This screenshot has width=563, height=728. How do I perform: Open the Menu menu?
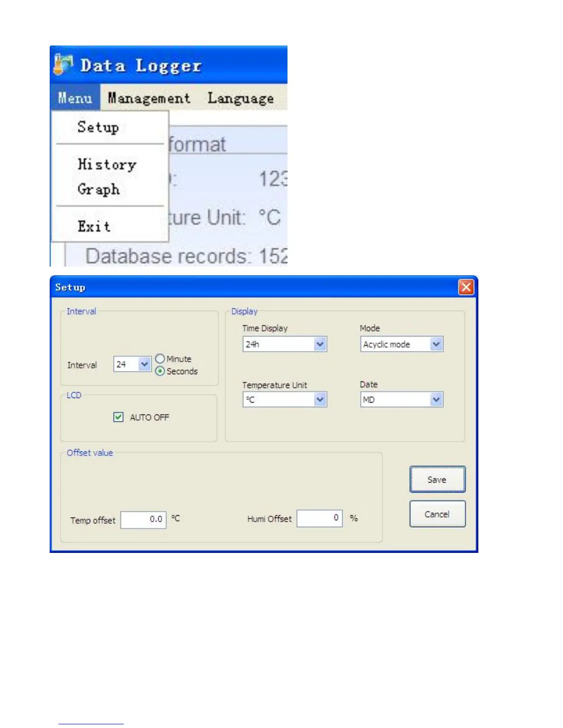click(x=75, y=97)
